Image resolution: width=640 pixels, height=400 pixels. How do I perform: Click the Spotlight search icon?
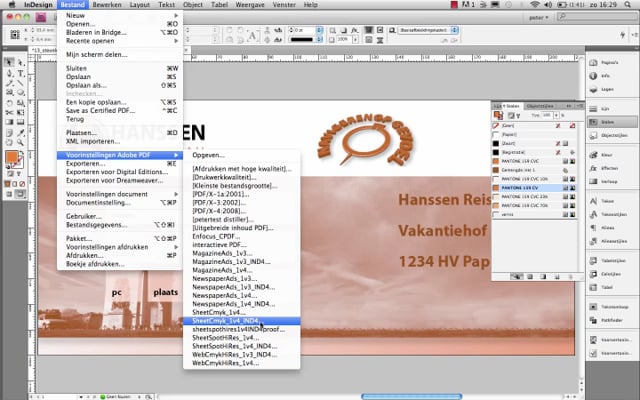627,5
